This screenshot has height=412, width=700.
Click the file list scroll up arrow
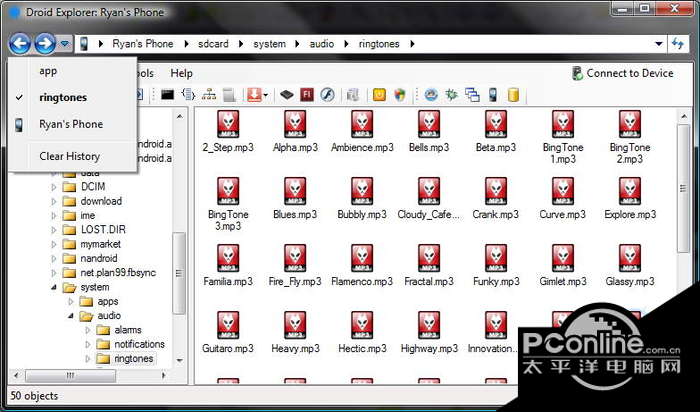point(684,117)
